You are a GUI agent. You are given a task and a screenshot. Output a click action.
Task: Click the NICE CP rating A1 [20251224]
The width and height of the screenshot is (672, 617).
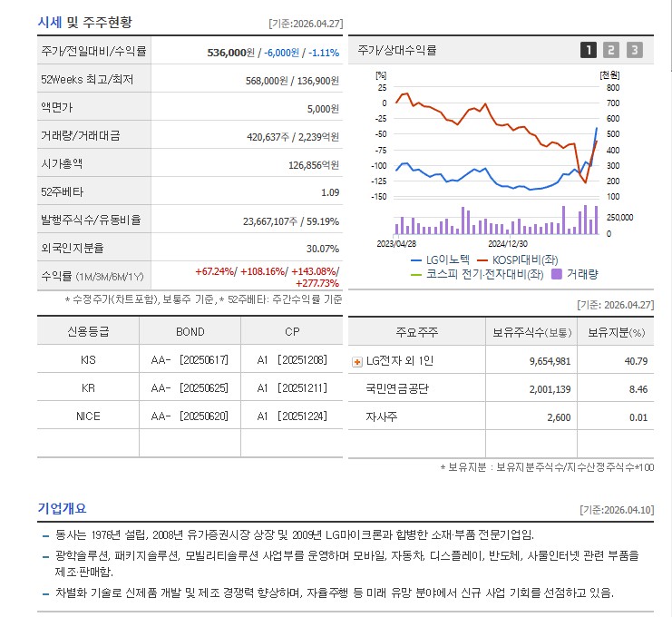(292, 416)
